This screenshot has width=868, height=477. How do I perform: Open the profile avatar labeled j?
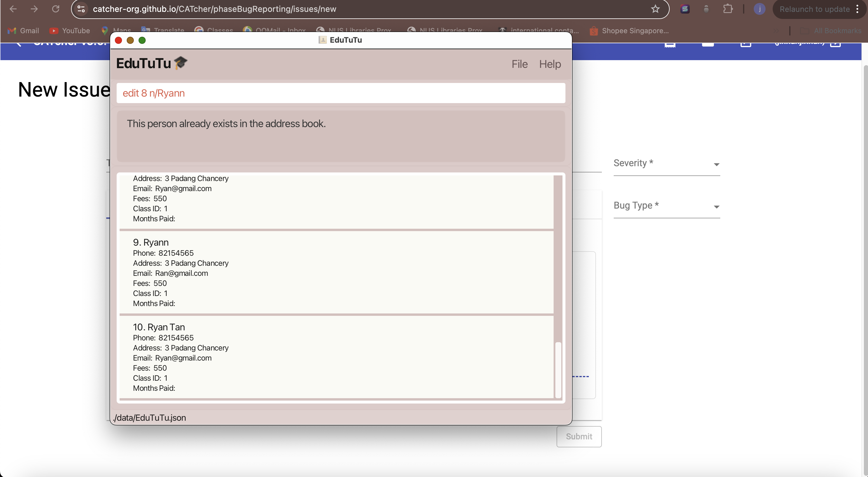point(760,9)
